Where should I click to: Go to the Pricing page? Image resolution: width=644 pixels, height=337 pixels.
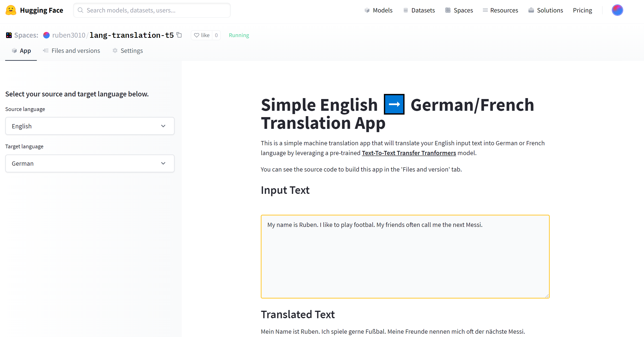(582, 10)
